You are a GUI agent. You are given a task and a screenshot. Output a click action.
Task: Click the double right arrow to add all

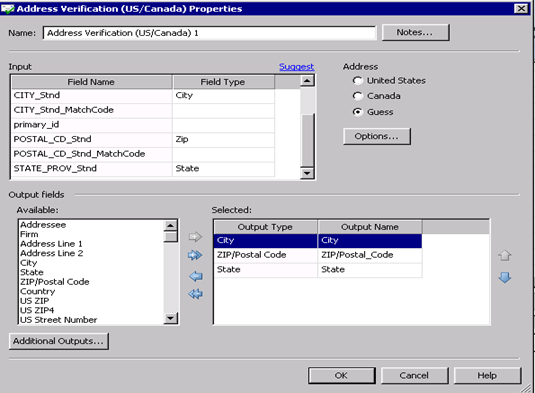[196, 255]
